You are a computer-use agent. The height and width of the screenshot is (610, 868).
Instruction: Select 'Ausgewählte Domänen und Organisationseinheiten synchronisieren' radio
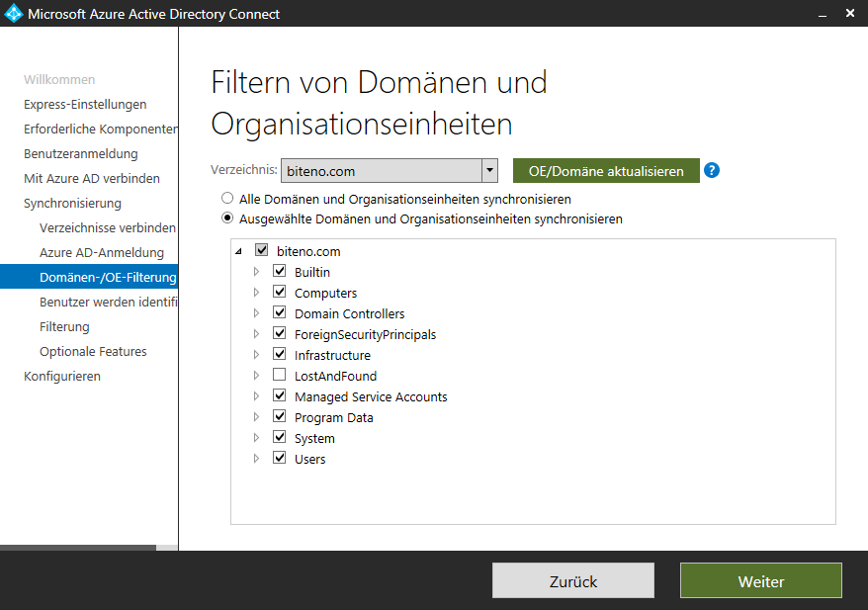click(227, 218)
